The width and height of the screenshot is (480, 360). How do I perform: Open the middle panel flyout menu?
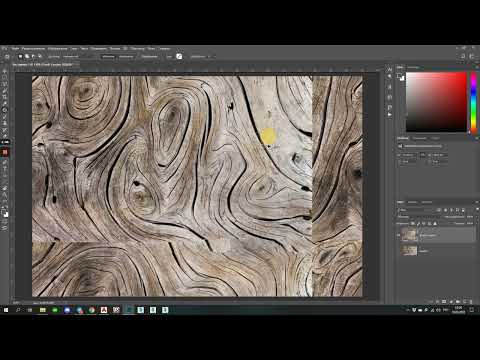click(476, 138)
